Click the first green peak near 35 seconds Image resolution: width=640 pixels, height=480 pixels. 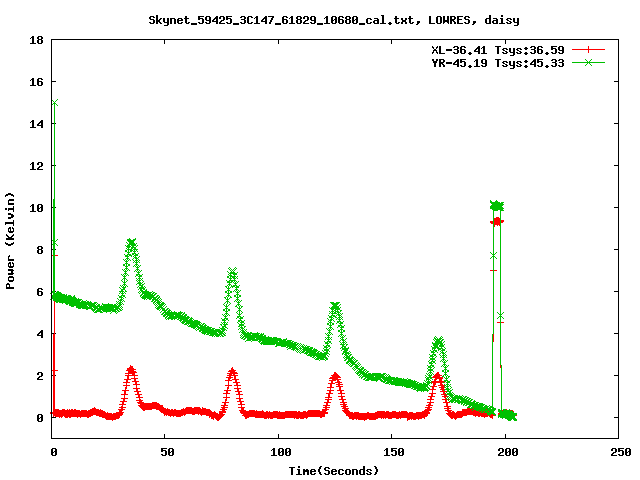tap(131, 243)
